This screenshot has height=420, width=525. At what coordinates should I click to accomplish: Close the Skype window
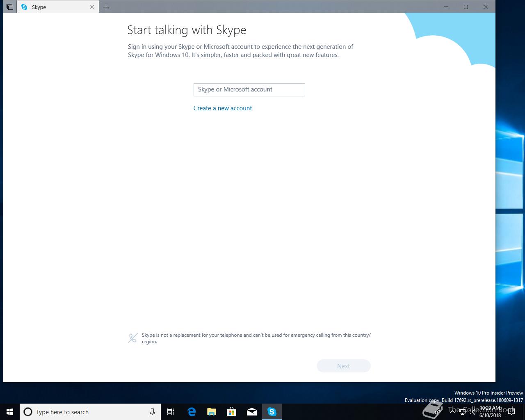[x=486, y=7]
